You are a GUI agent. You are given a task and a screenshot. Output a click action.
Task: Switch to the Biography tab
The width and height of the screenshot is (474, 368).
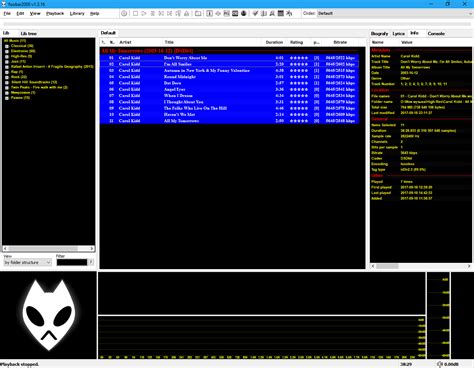click(379, 34)
